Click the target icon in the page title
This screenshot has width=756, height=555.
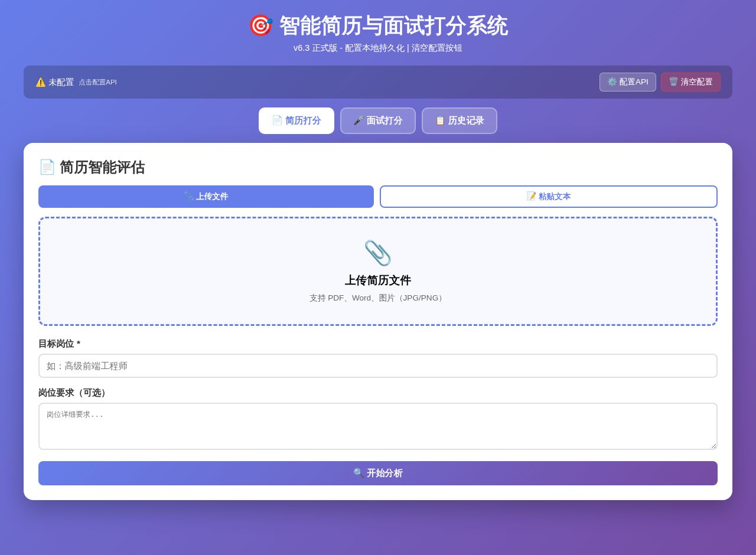coord(261,25)
